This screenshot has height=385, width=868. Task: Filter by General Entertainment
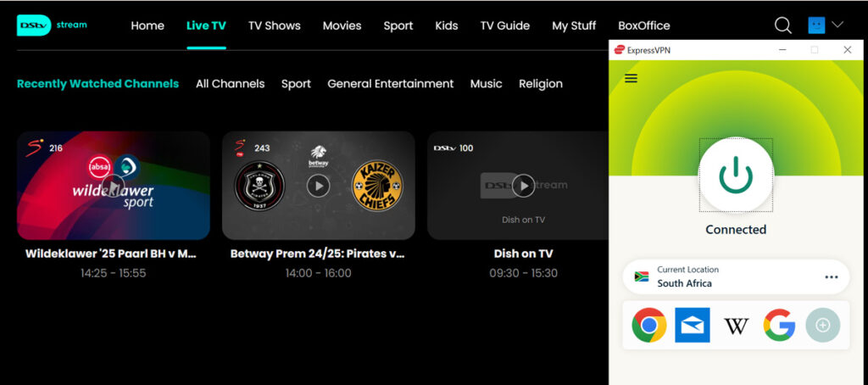(390, 84)
